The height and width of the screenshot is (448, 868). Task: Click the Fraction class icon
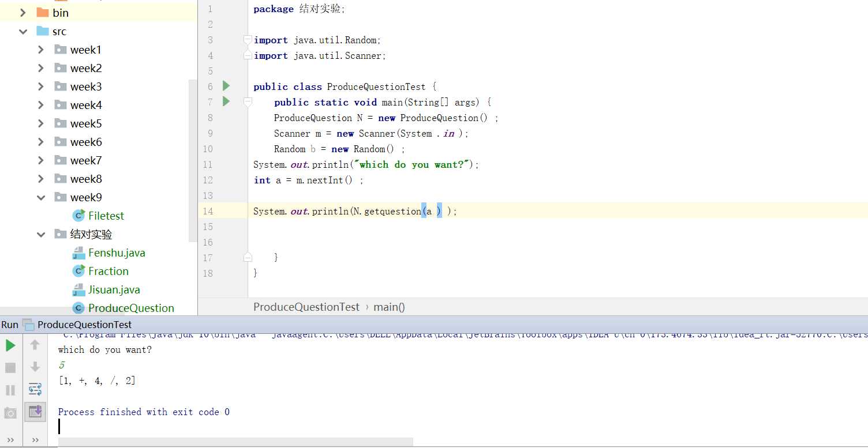tap(78, 271)
